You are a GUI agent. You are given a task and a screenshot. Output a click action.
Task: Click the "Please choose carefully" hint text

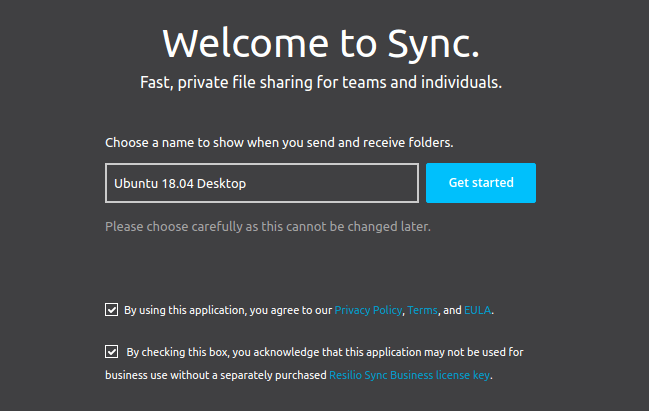[x=268, y=227]
